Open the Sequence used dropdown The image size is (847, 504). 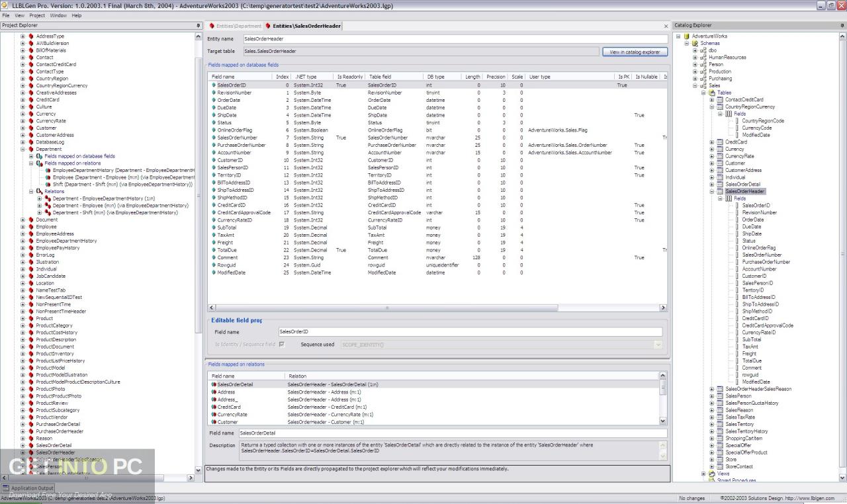point(658,345)
